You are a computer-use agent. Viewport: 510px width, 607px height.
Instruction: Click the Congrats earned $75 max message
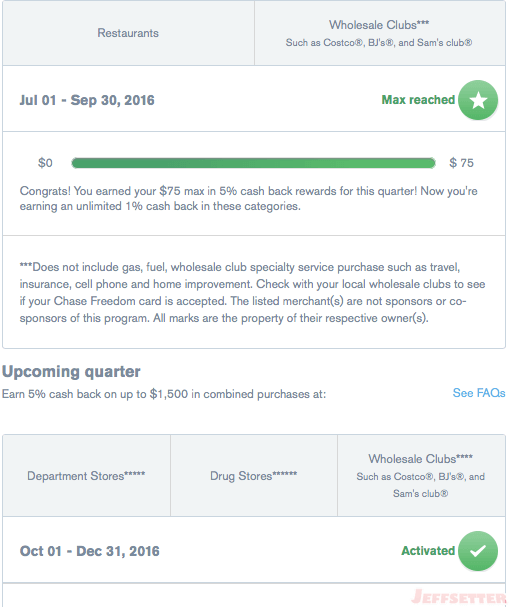249,199
